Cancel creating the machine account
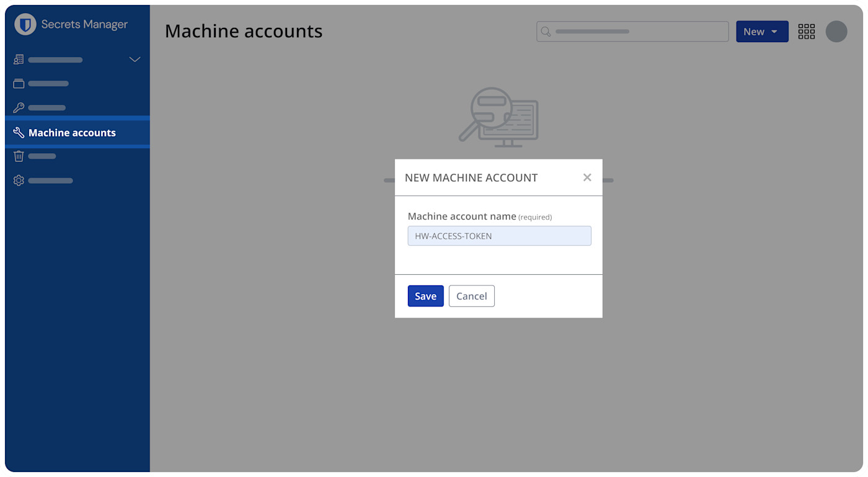Image resolution: width=868 pixels, height=477 pixels. [x=471, y=296]
